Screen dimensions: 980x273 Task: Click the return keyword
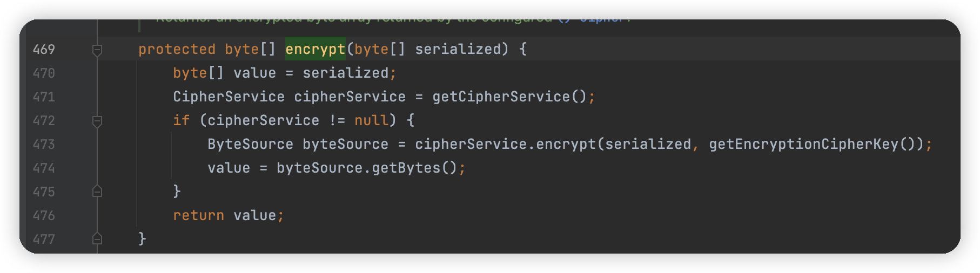pos(198,216)
